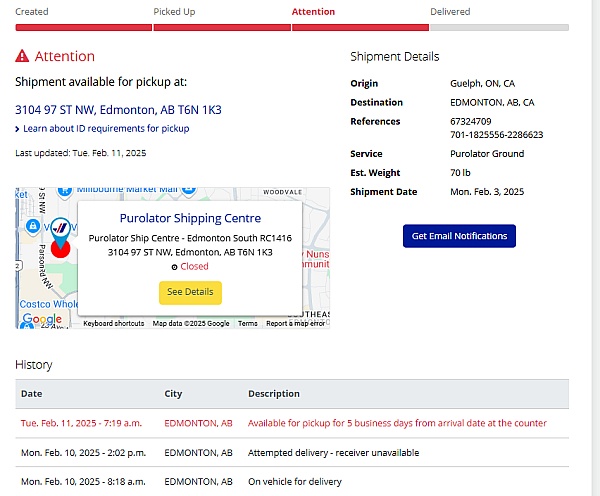Click reference number 67324709
The image size is (600, 496).
point(471,122)
